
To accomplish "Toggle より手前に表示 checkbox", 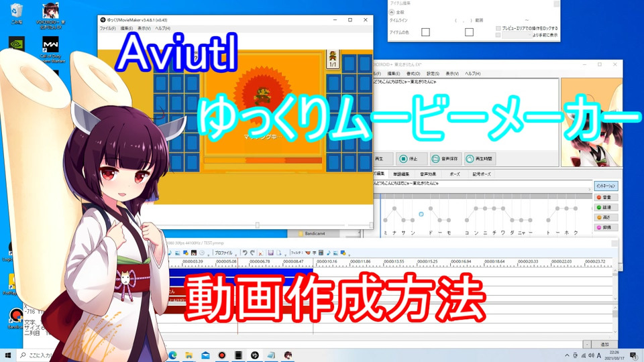I will (x=498, y=36).
